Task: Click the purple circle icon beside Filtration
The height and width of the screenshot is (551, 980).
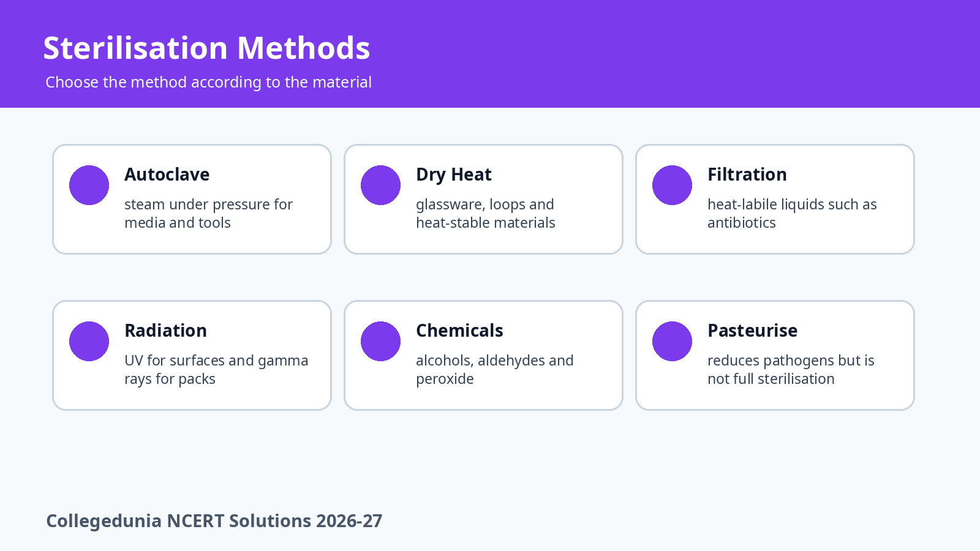Action: [672, 185]
